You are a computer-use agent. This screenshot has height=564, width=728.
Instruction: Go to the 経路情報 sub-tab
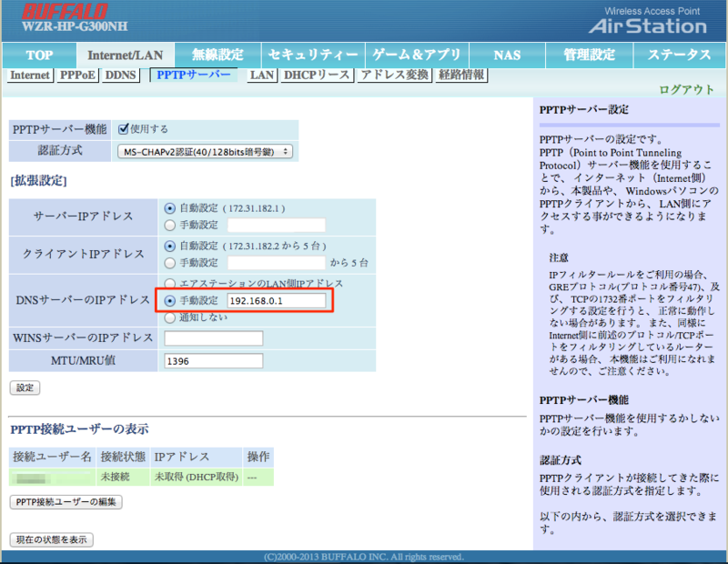click(461, 76)
